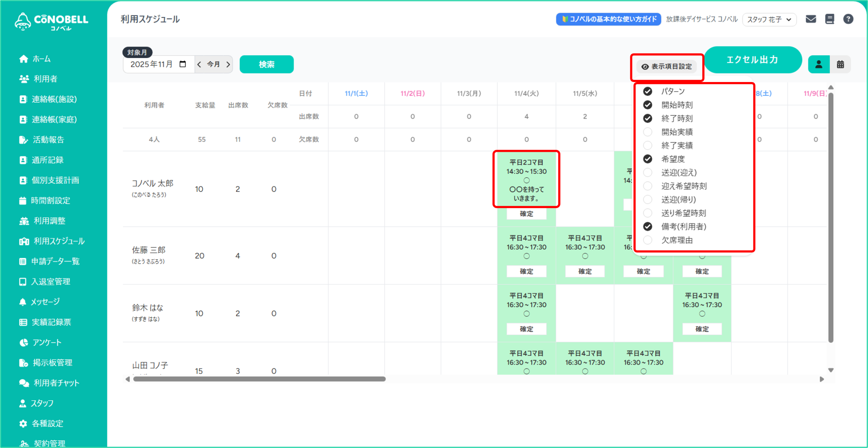Switch to the calendar view icon
This screenshot has height=448, width=868.
pyautogui.click(x=840, y=64)
